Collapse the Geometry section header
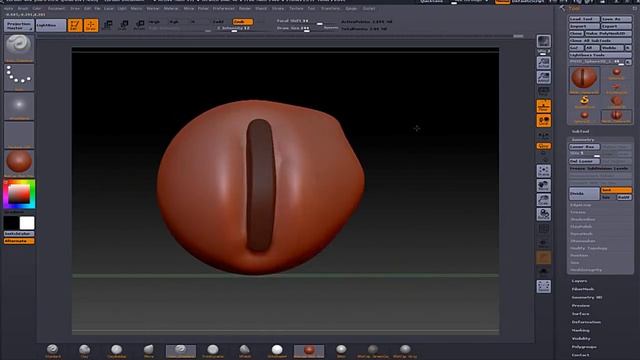The width and height of the screenshot is (640, 360). tap(583, 140)
